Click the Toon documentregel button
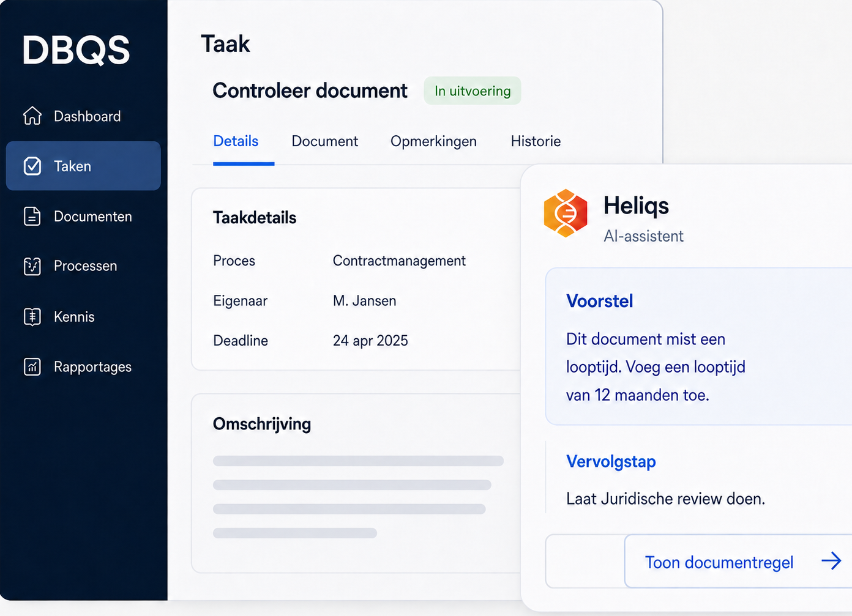852x616 pixels. pyautogui.click(x=738, y=562)
